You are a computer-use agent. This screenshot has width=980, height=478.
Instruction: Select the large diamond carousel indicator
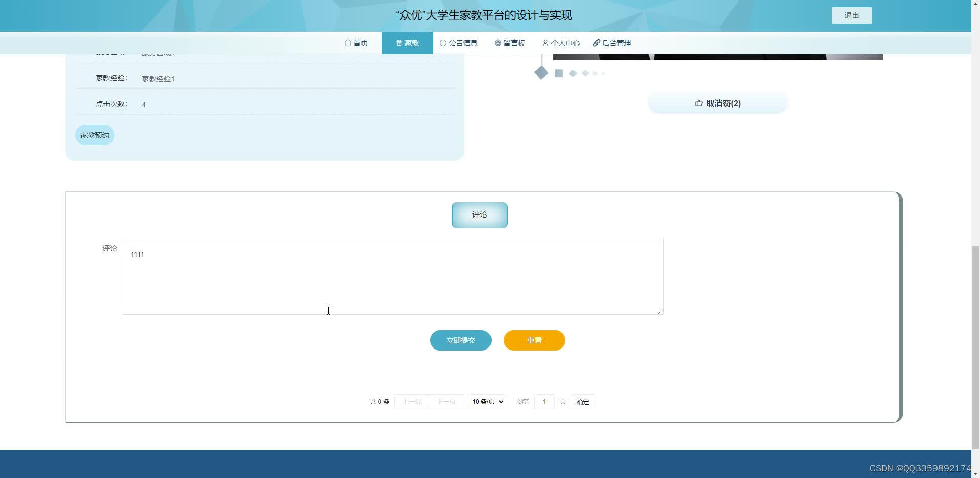pos(541,73)
